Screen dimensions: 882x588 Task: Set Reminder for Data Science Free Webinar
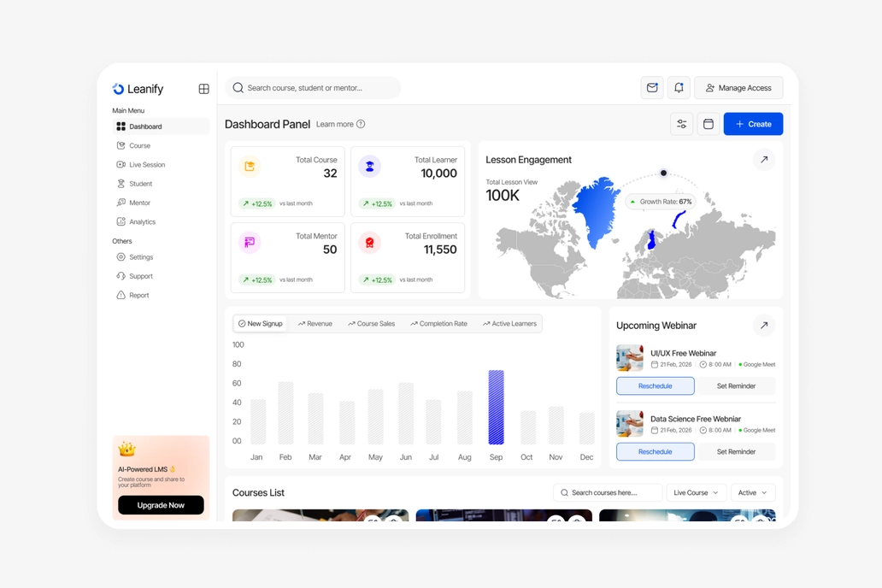click(x=737, y=452)
